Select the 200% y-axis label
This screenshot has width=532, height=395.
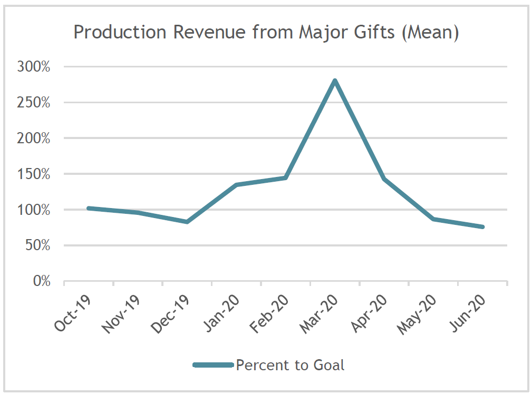click(34, 138)
